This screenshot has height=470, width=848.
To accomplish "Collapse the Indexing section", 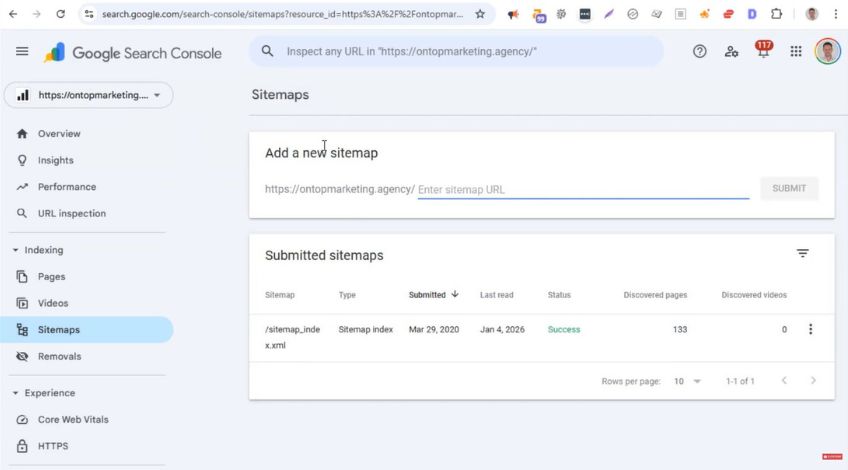I will [15, 250].
